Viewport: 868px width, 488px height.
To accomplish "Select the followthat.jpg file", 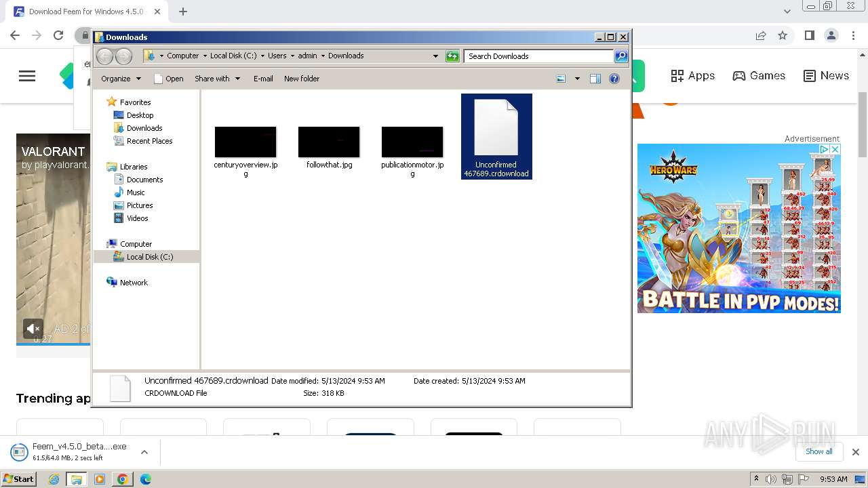I will [x=329, y=147].
